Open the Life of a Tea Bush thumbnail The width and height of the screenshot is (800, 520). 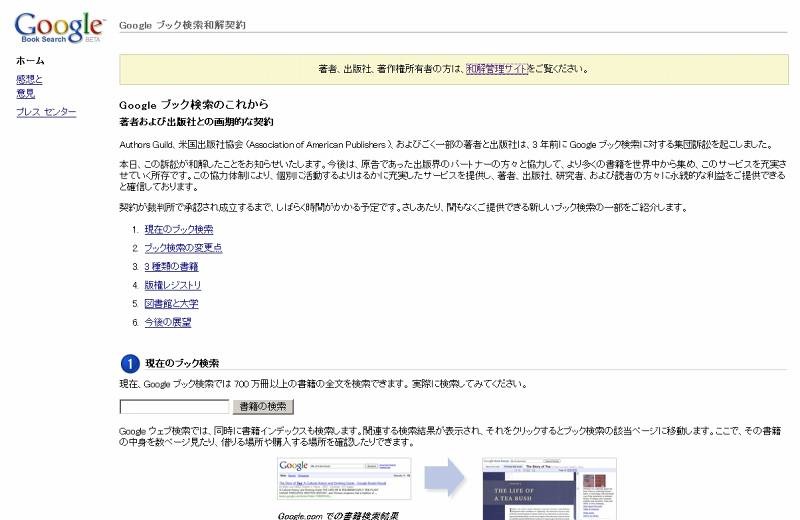[x=549, y=490]
